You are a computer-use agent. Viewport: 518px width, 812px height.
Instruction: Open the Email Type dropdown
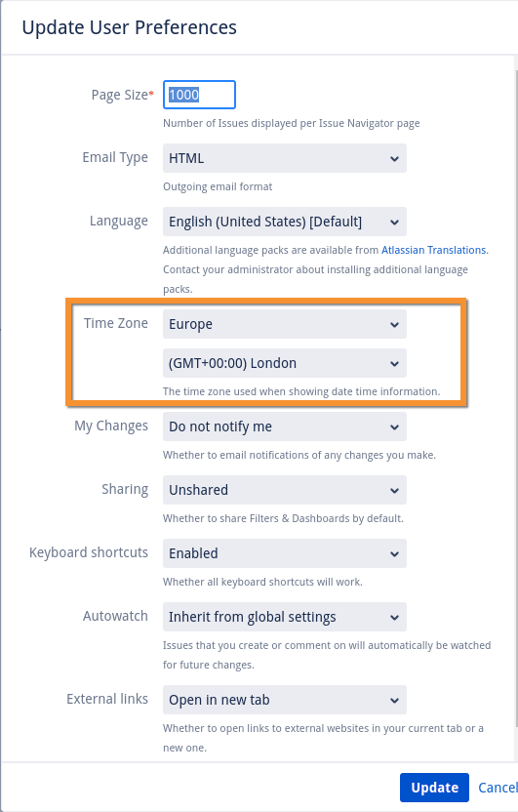[285, 158]
